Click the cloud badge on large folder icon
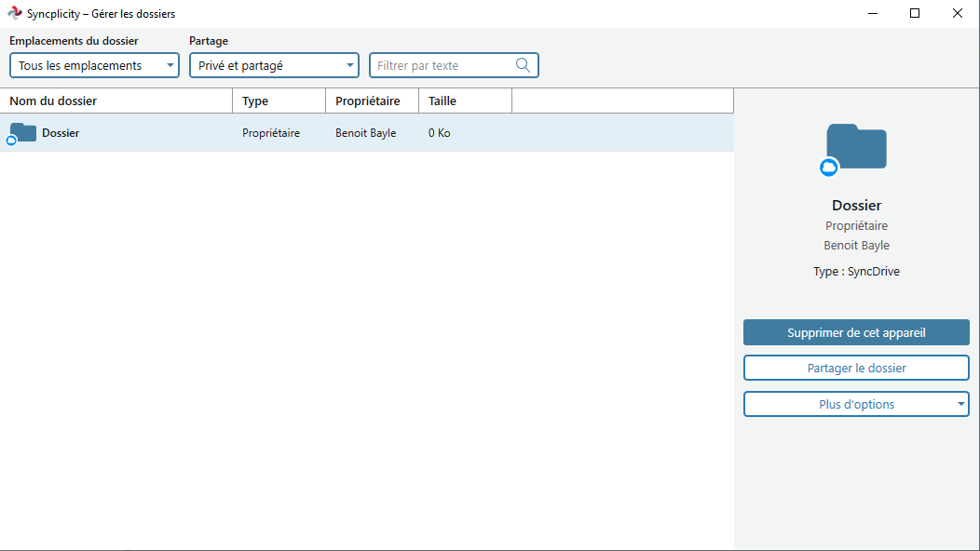 [829, 168]
